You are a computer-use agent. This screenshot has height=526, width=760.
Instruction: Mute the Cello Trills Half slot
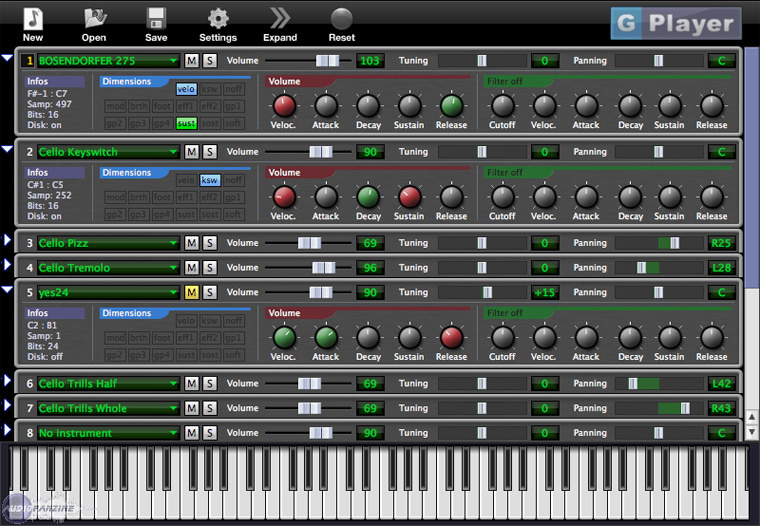point(191,383)
